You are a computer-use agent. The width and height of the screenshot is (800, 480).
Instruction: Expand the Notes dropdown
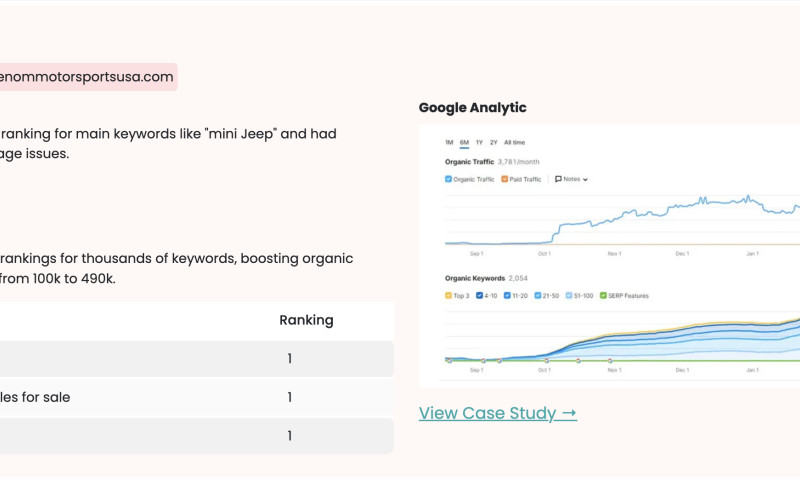click(x=572, y=179)
